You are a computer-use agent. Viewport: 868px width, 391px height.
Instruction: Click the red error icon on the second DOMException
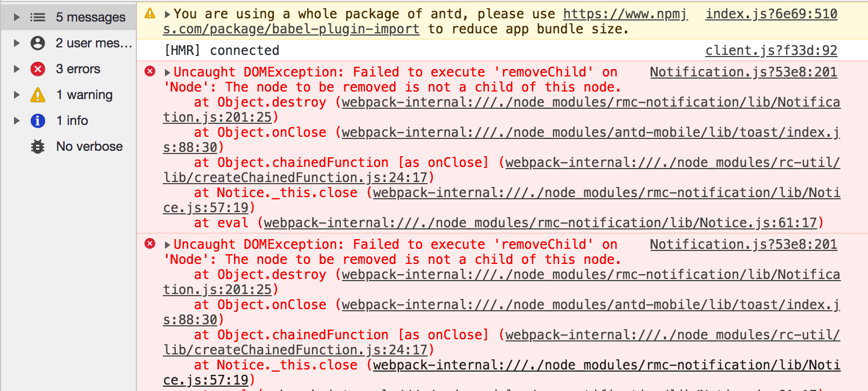click(150, 244)
